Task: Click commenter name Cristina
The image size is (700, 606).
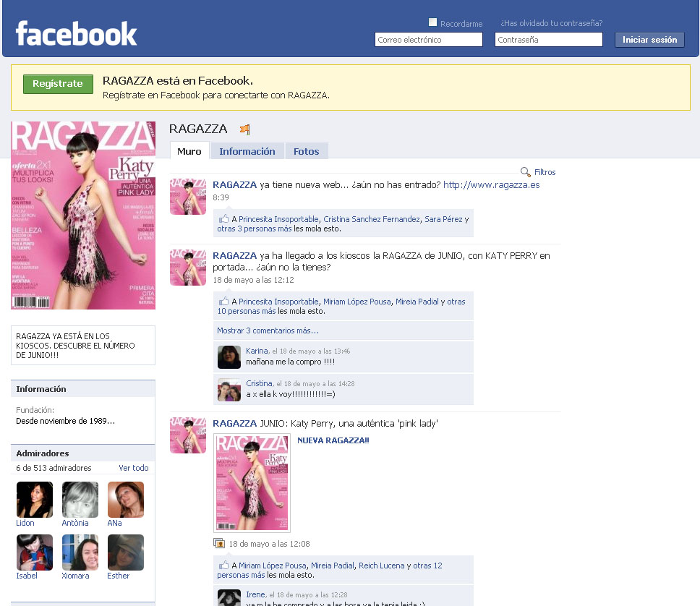Action: tap(259, 383)
